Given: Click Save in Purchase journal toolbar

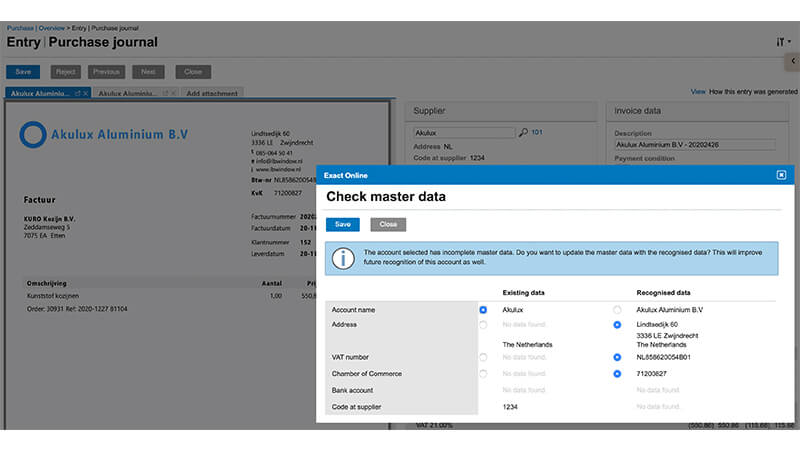Looking at the screenshot, I should (x=23, y=72).
